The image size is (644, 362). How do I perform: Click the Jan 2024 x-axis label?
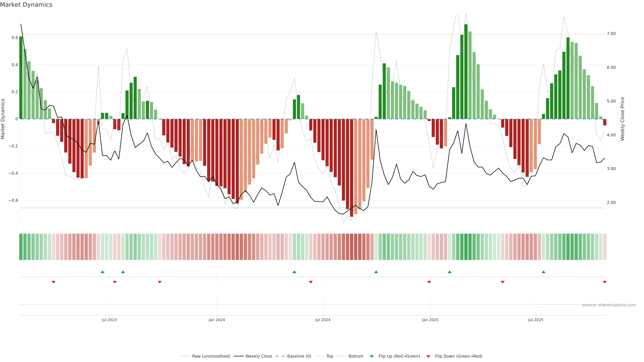(217, 320)
